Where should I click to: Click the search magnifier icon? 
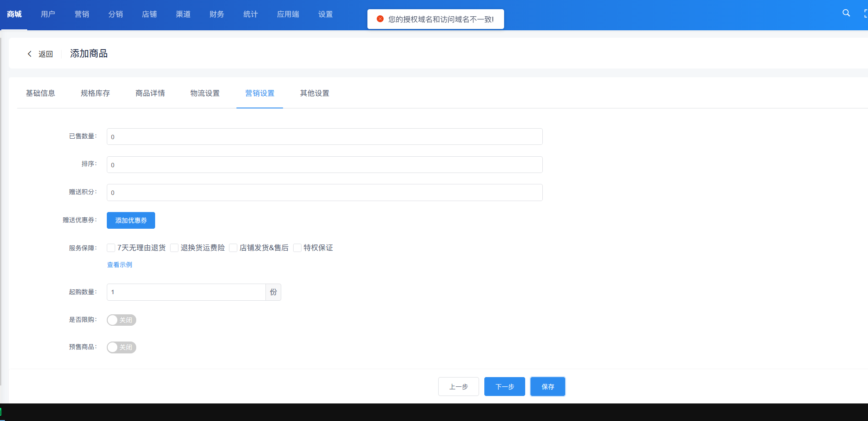coord(846,13)
